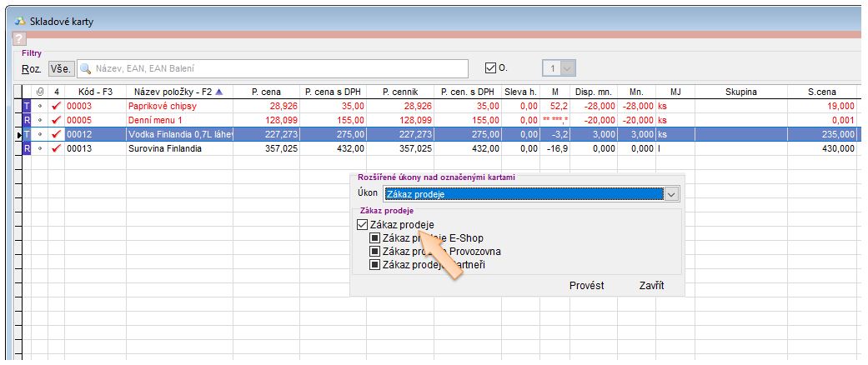Click the Kód - F3 column header
Viewport: 868px width, 365px height.
tap(94, 92)
